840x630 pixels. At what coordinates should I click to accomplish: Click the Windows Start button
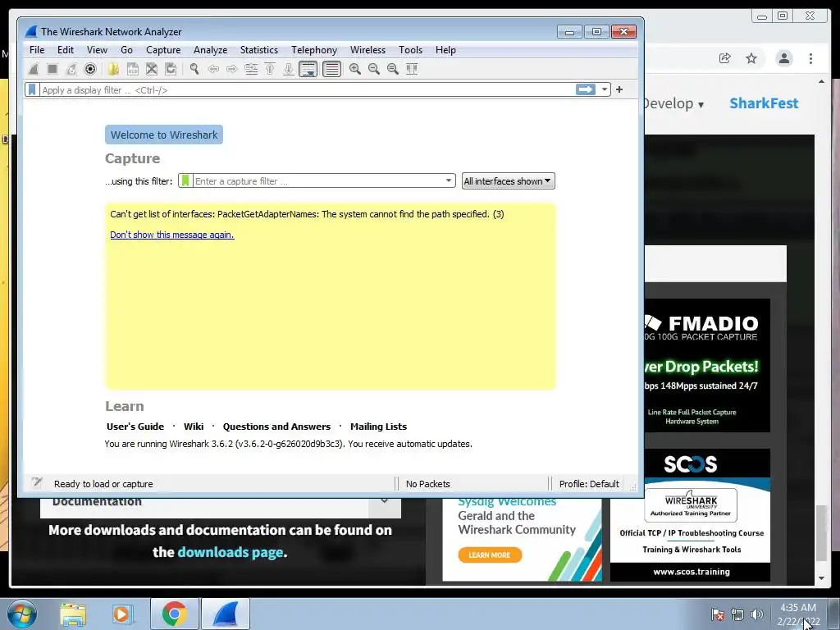tap(21, 614)
